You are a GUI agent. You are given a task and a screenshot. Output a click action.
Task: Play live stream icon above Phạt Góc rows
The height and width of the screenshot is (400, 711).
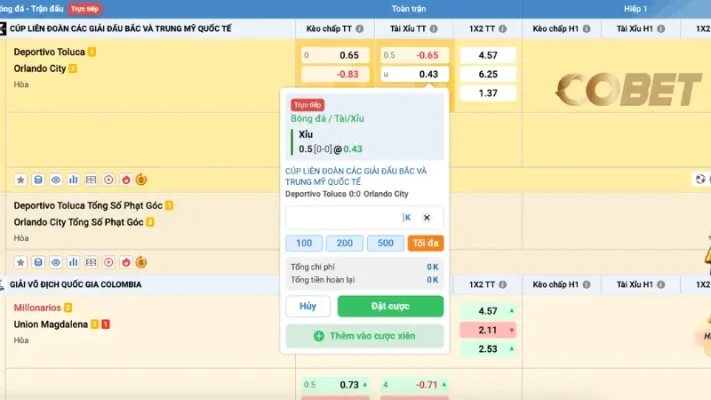pos(108,180)
